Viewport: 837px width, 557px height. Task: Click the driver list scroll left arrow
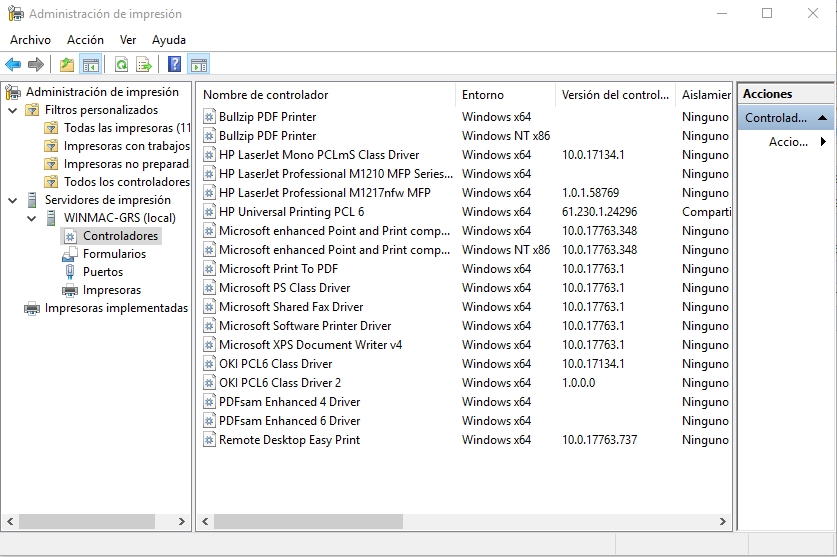click(x=206, y=522)
